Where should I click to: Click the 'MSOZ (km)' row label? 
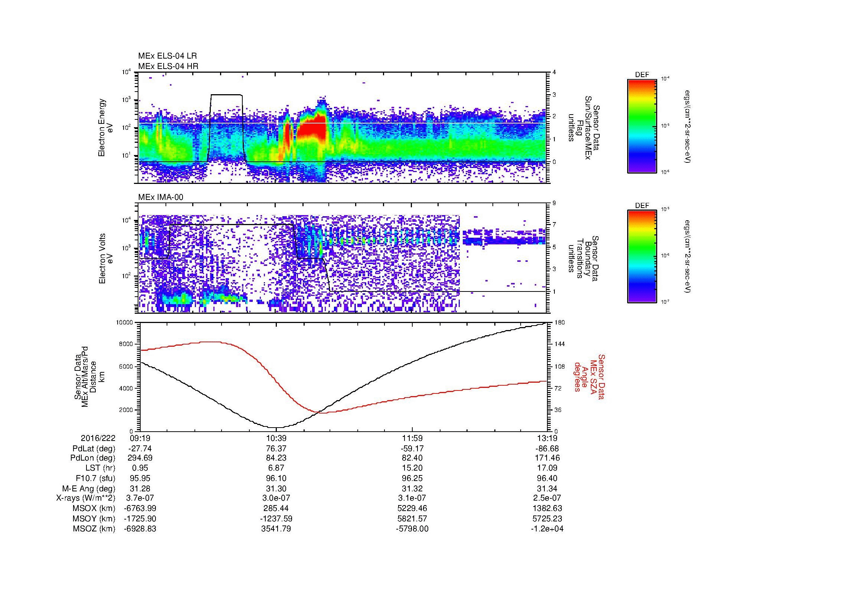(94, 529)
